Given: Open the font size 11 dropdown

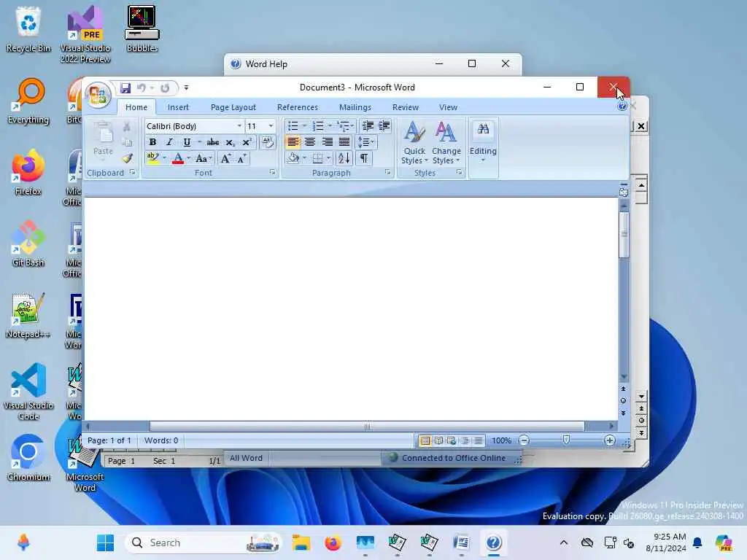Looking at the screenshot, I should [271, 126].
